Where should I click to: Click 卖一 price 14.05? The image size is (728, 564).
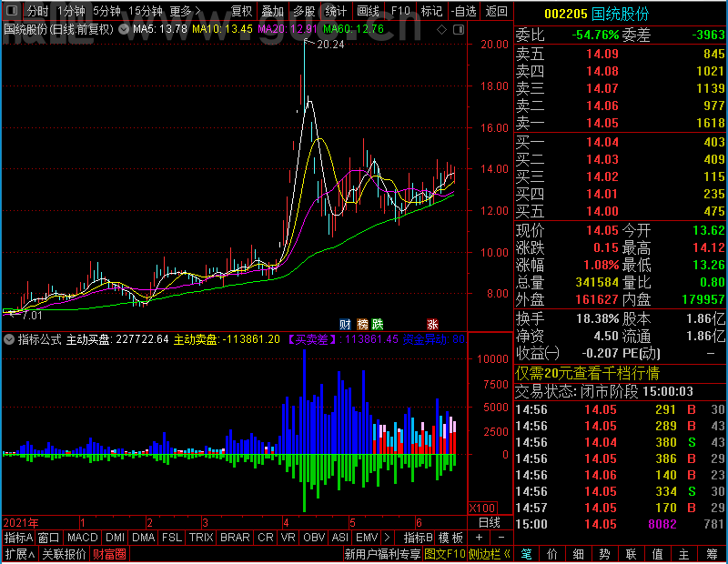[602, 123]
